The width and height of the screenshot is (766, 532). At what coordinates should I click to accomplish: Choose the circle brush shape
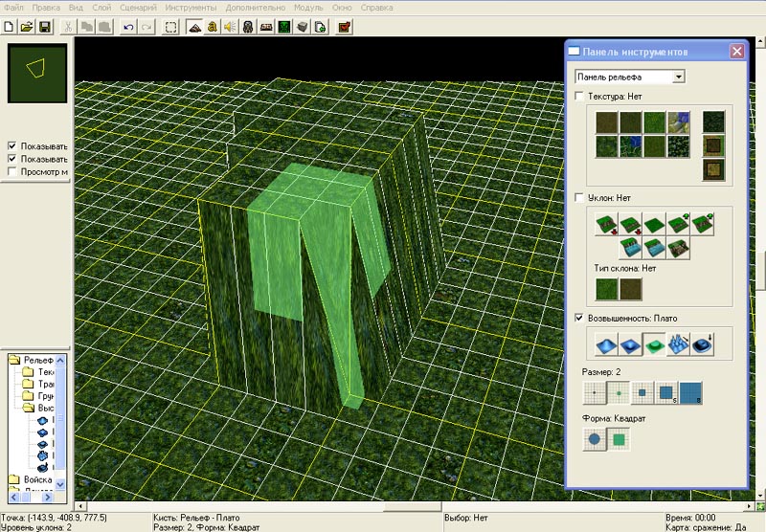tap(597, 439)
